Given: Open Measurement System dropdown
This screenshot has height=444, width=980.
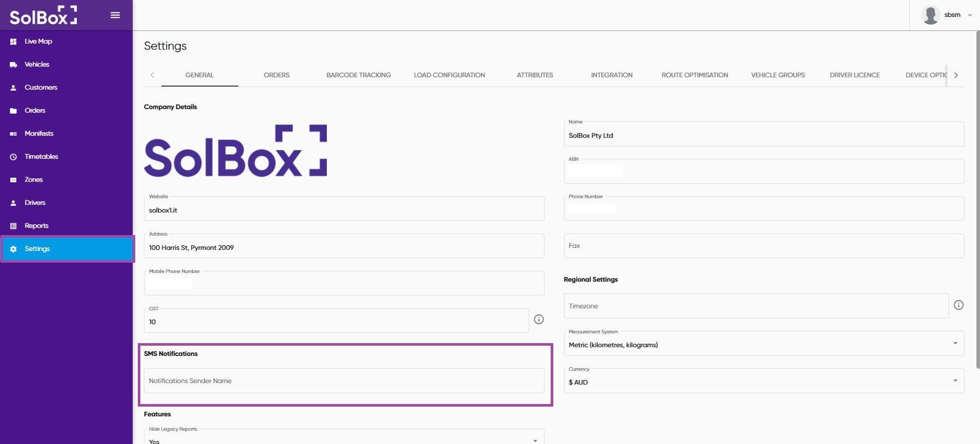Looking at the screenshot, I should [x=764, y=344].
